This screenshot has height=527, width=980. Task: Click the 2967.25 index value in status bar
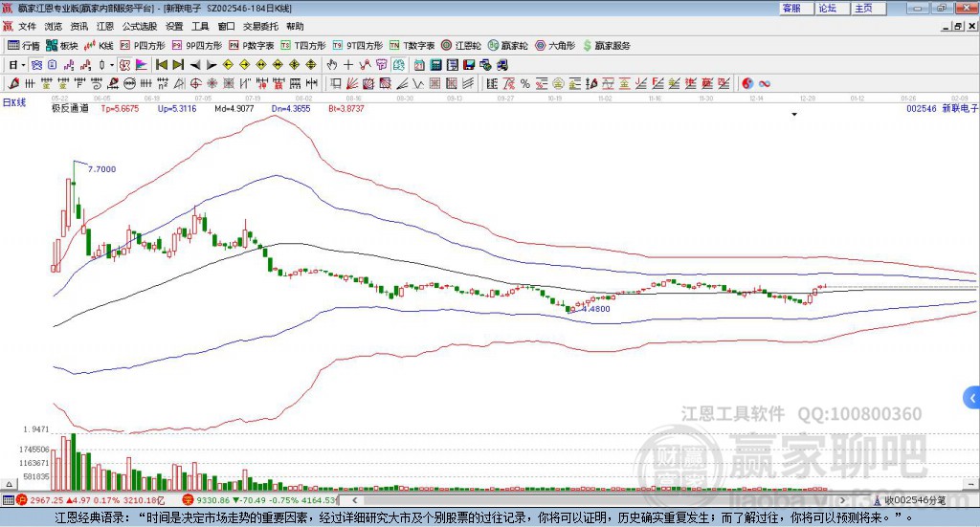point(46,500)
